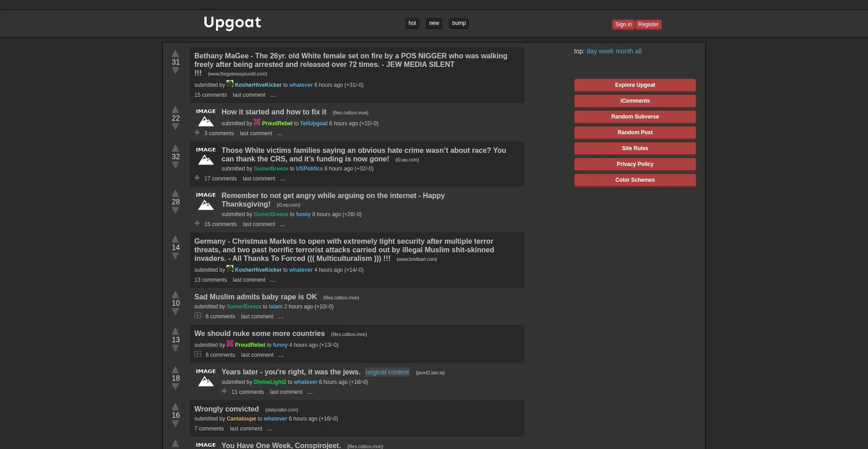
Task: Switch to the 'new' sorting tab
Action: (434, 24)
